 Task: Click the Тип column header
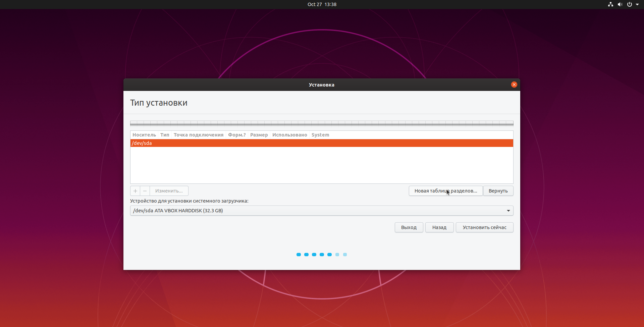(165, 135)
